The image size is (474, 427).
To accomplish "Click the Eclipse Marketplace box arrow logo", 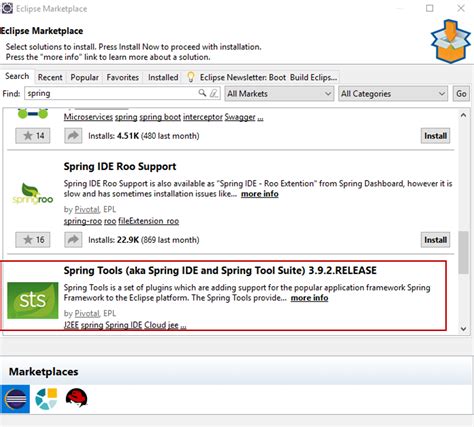I will pyautogui.click(x=451, y=41).
